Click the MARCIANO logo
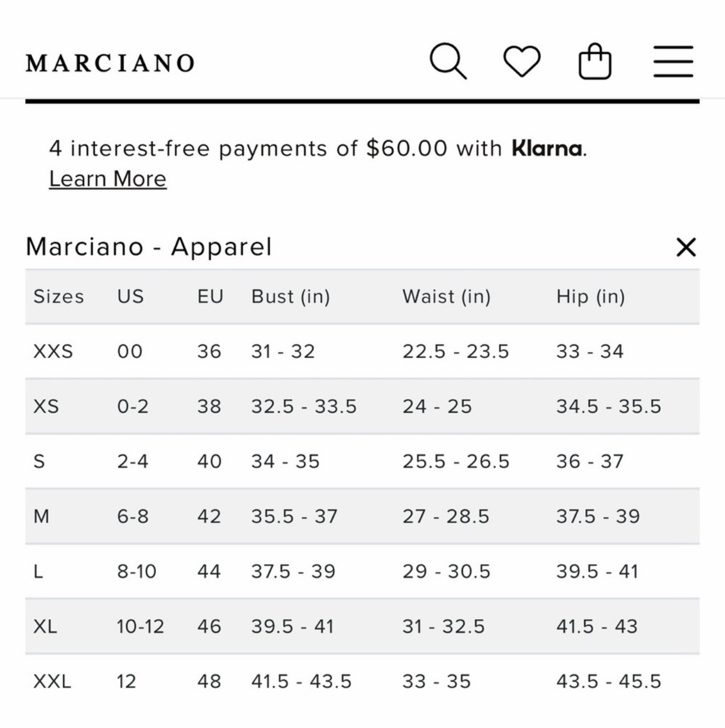The height and width of the screenshot is (728, 725). coord(110,63)
